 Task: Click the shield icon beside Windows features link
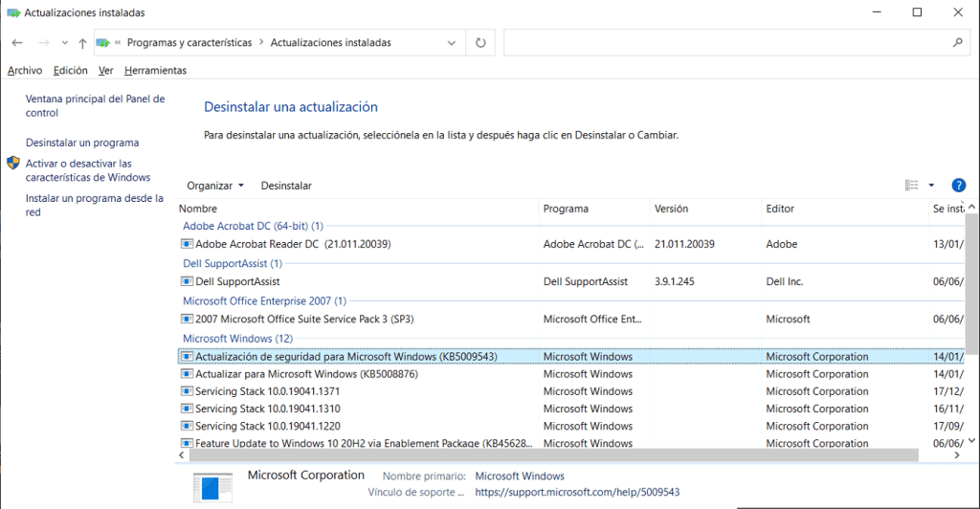coord(13,163)
